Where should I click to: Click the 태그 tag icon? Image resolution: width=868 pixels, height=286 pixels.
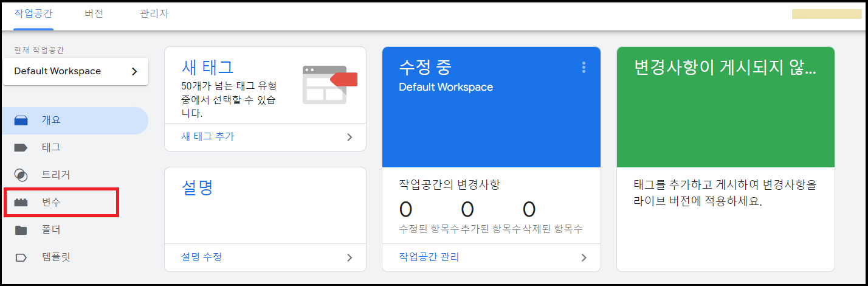21,147
